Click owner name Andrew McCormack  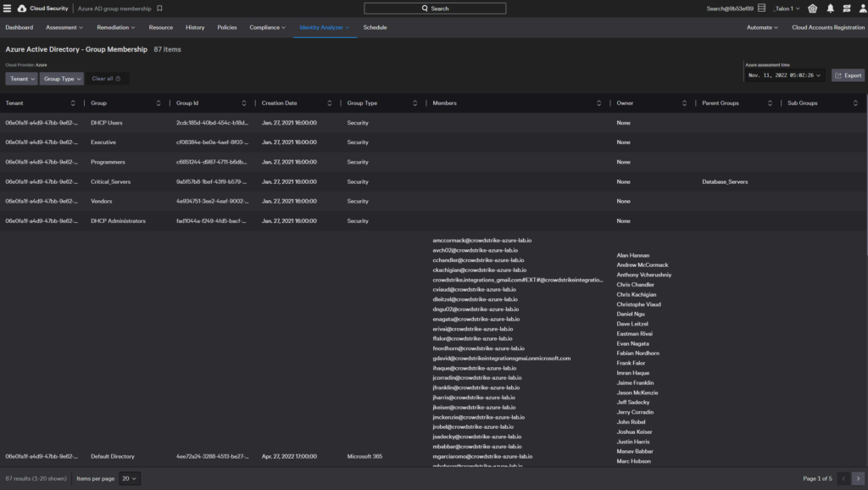pos(643,265)
